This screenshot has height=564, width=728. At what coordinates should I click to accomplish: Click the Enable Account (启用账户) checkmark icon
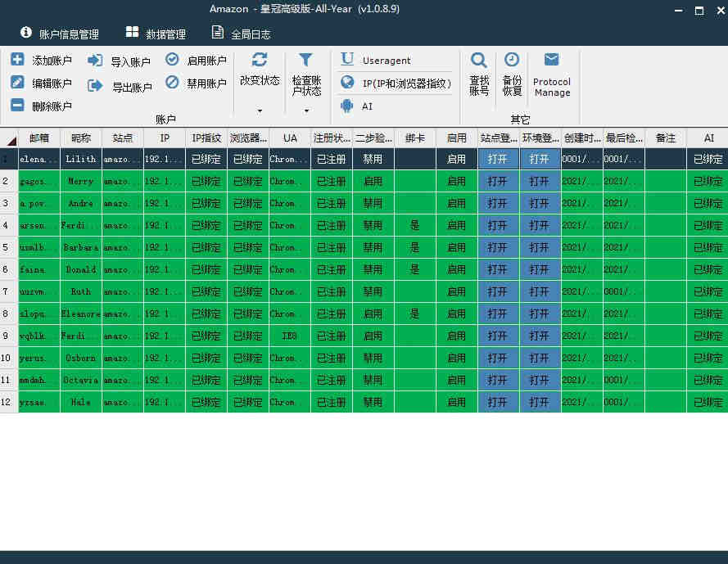coord(172,59)
